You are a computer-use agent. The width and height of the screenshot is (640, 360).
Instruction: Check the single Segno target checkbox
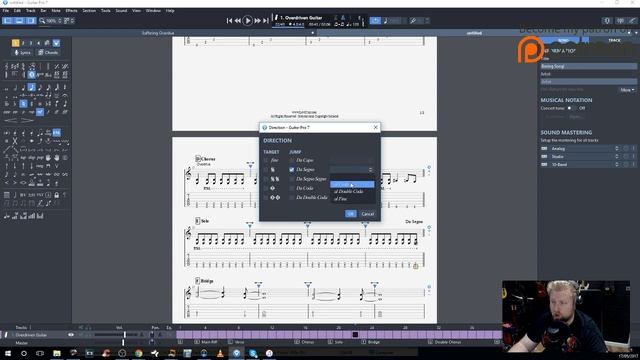tap(266, 169)
